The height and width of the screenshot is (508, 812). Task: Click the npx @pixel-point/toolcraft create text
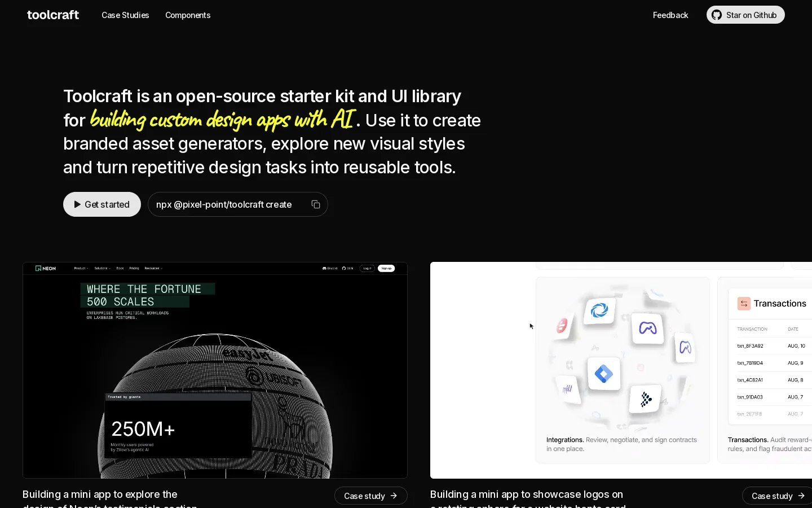click(224, 204)
